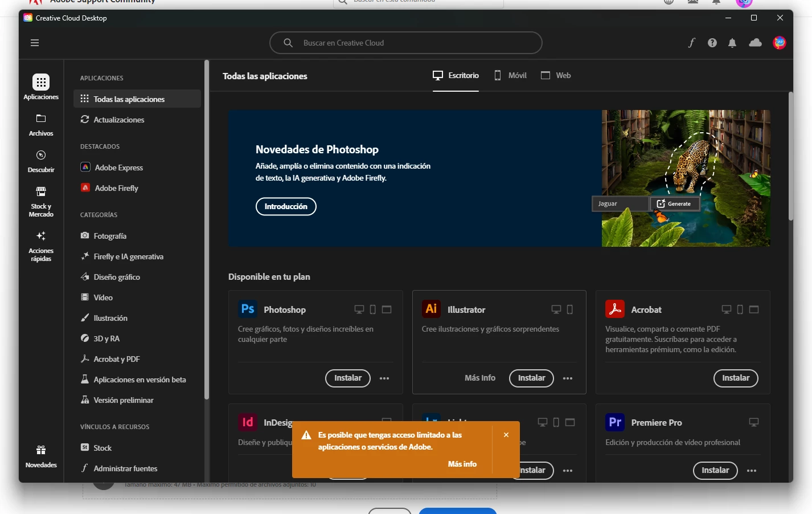The height and width of the screenshot is (514, 812).
Task: Click the Buscar en Creative Cloud search field
Action: [406, 43]
